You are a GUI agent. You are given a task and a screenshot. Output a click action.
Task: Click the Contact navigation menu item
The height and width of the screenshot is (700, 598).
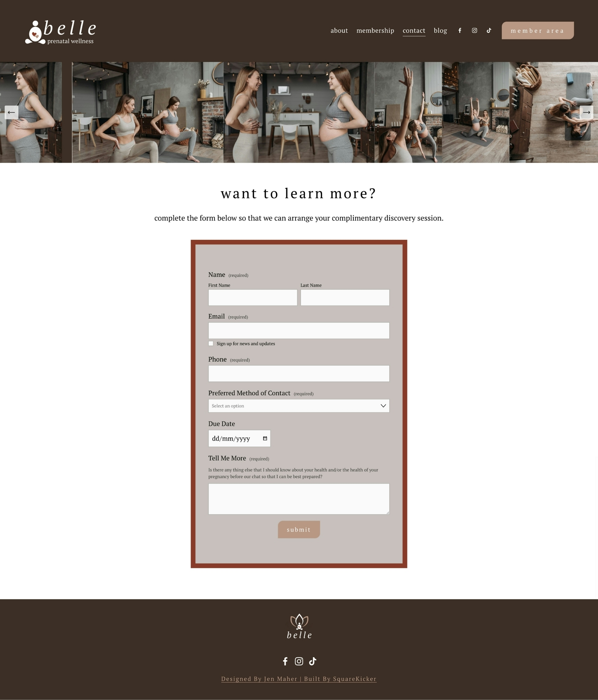(414, 30)
